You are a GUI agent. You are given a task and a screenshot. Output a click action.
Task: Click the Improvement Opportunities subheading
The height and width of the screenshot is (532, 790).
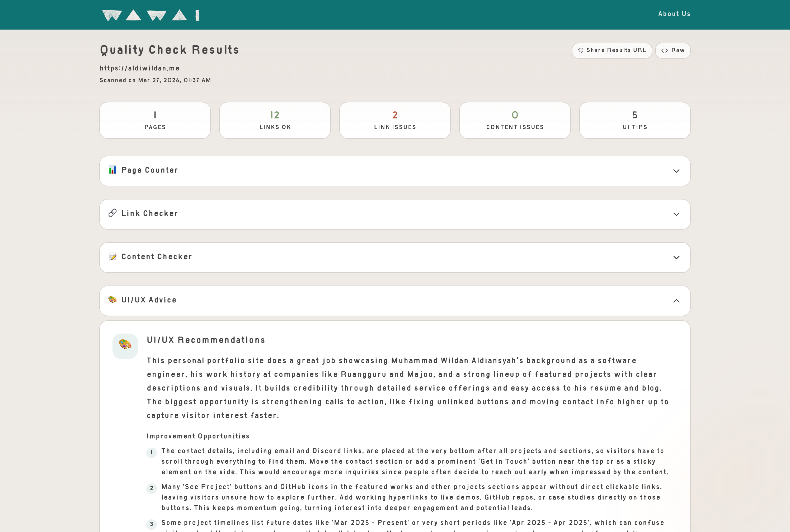pos(198,436)
